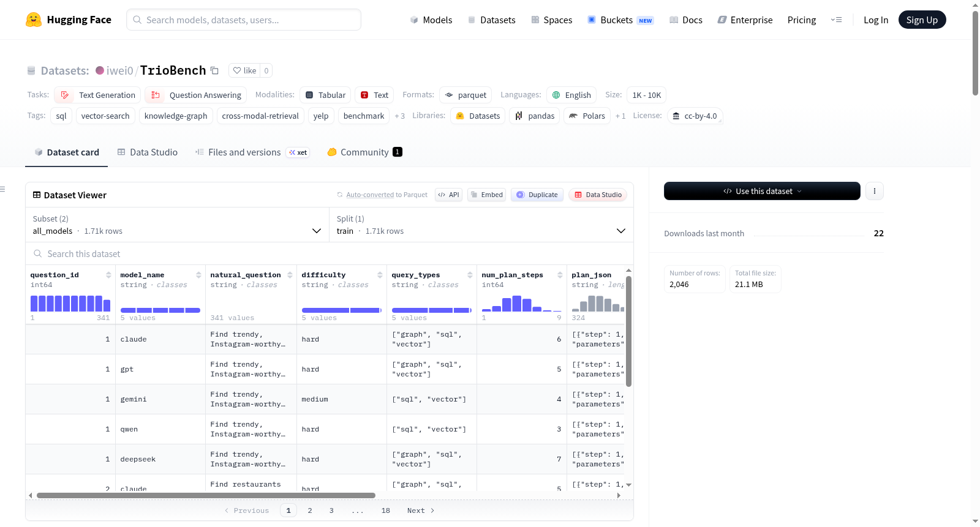Click the table's vertical scrollbar thumb
This screenshot has width=980, height=527.
628,331
